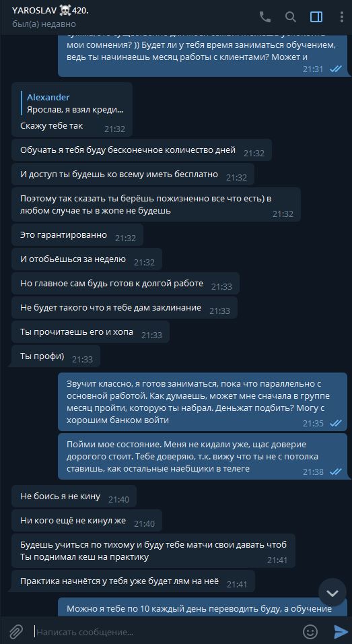
Task: Start a voice call with YAROSLAV
Action: [x=265, y=17]
